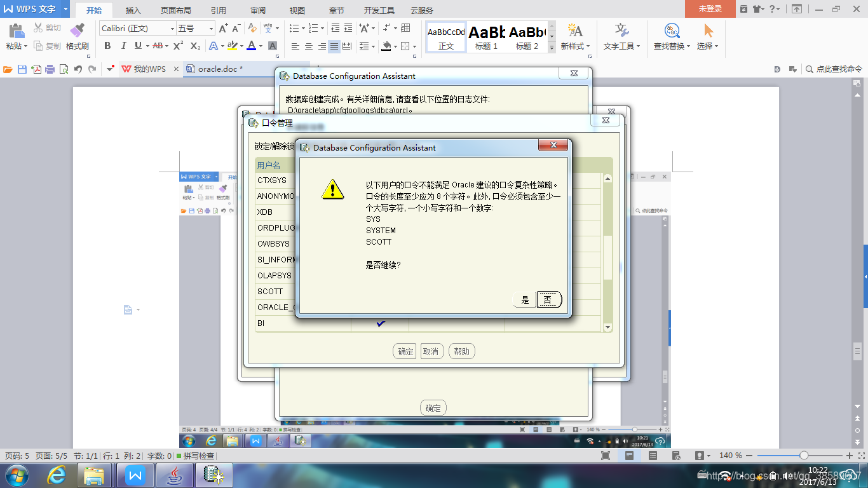Toggle bold formatting
The image size is (868, 488).
pos(107,46)
